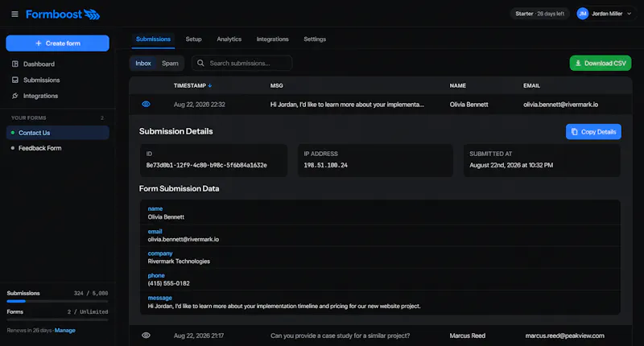Click the Marcus Reed name cell
This screenshot has height=346, width=644.
coord(468,336)
